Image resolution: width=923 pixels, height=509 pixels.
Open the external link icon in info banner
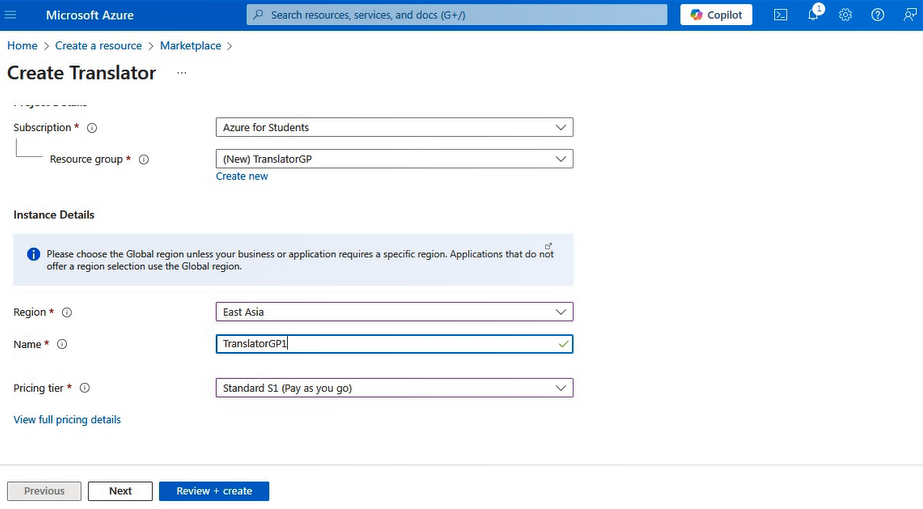(548, 246)
